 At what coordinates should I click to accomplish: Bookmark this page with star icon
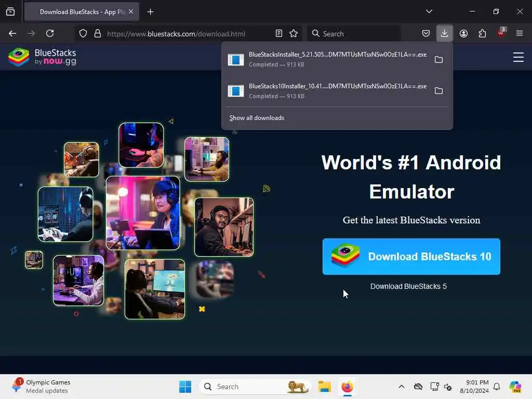pyautogui.click(x=294, y=33)
